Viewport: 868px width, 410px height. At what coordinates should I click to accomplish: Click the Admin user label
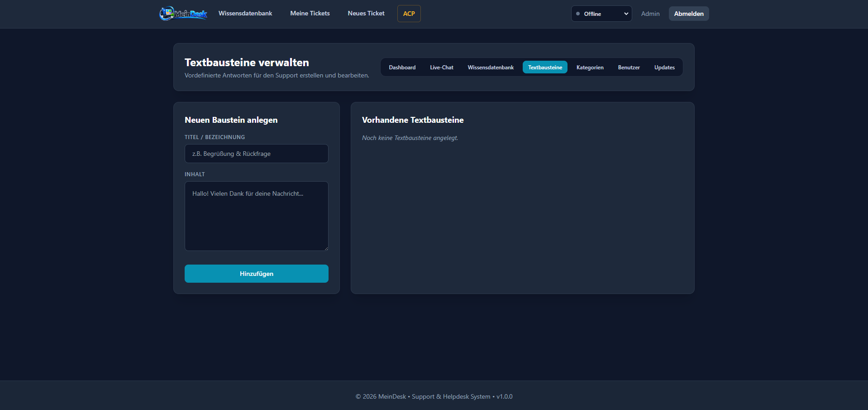tap(650, 14)
